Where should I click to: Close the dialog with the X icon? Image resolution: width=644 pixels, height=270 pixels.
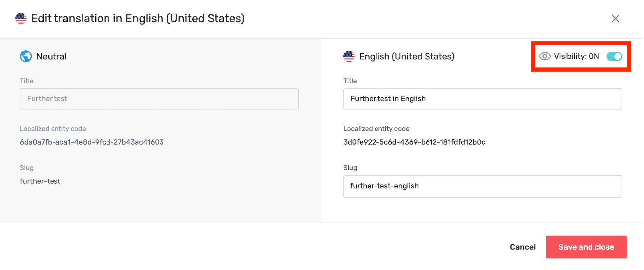click(615, 19)
